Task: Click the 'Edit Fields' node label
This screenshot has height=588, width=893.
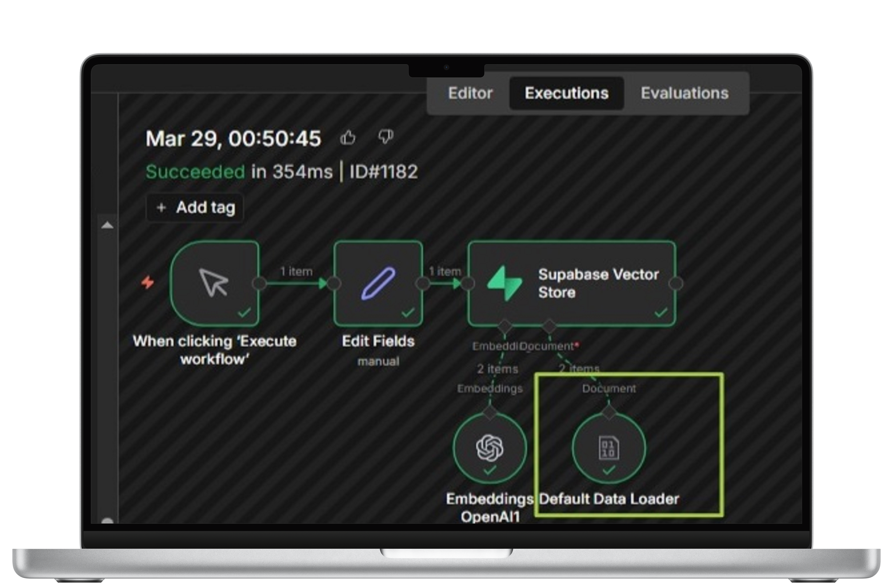Action: click(x=378, y=341)
